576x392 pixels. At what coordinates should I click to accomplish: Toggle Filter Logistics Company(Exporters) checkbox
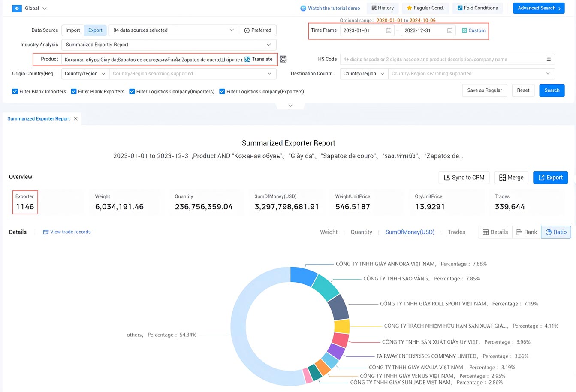(222, 91)
